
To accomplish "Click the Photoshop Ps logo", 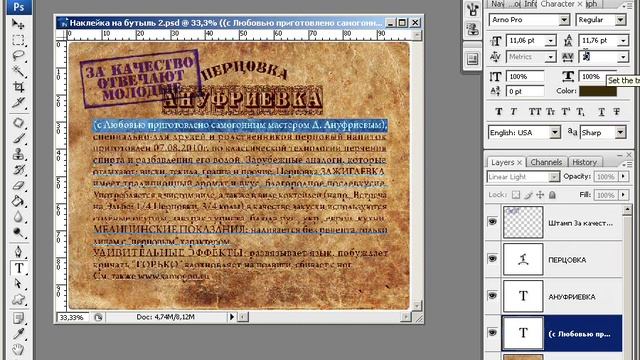I will click(19, 7).
